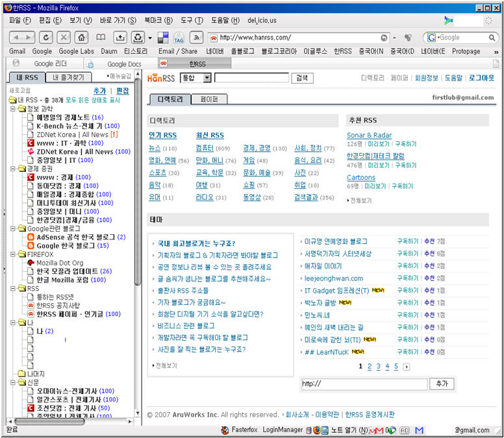Click the recycle arrows toolbar icon
The image size is (504, 438).
click(x=138, y=38)
